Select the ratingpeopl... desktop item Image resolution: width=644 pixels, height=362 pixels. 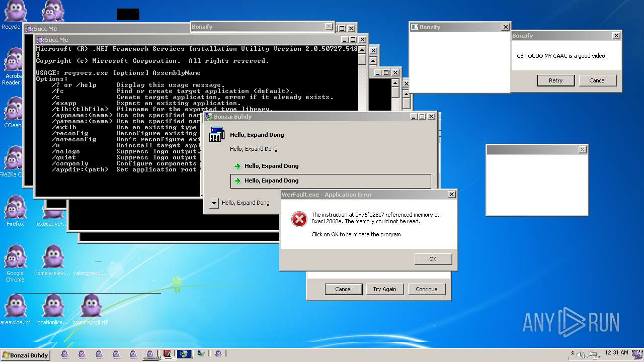(91, 266)
